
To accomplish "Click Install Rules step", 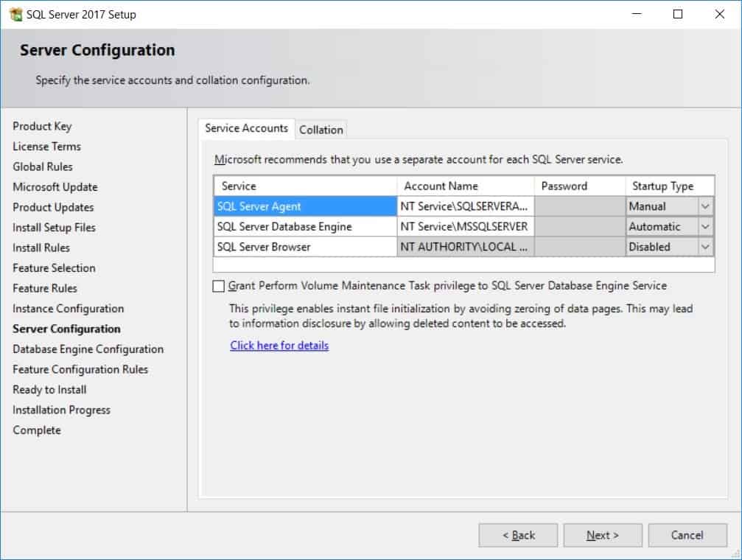I will (41, 248).
